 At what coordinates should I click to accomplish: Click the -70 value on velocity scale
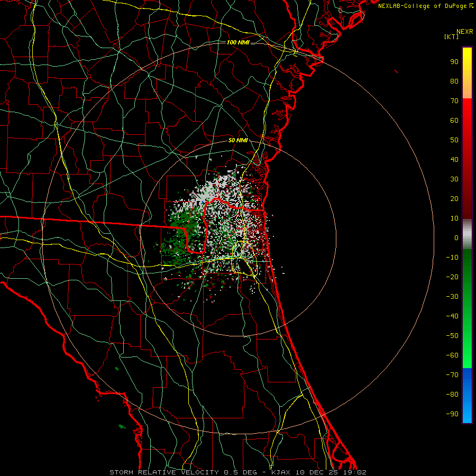click(452, 375)
